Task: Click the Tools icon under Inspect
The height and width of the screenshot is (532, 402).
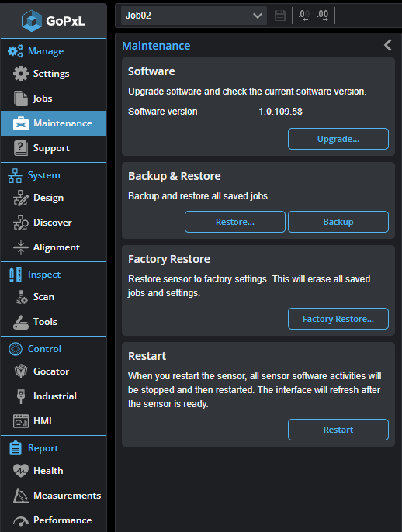Action: click(x=21, y=322)
